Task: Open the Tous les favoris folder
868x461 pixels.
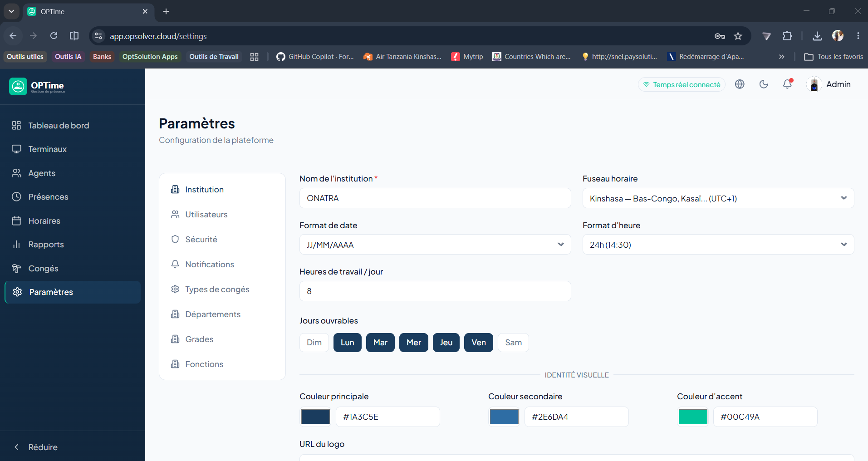Action: click(834, 57)
